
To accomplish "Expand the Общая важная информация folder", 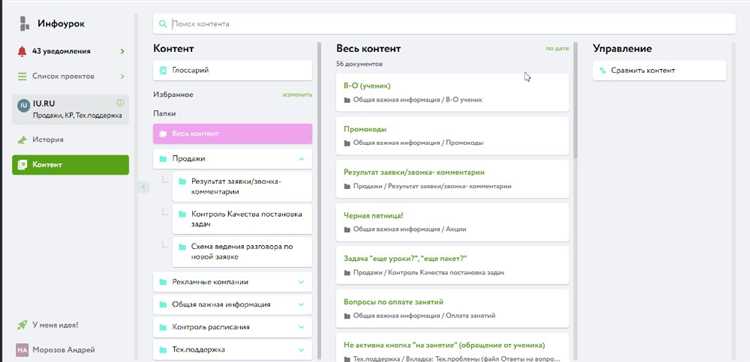I will point(301,305).
